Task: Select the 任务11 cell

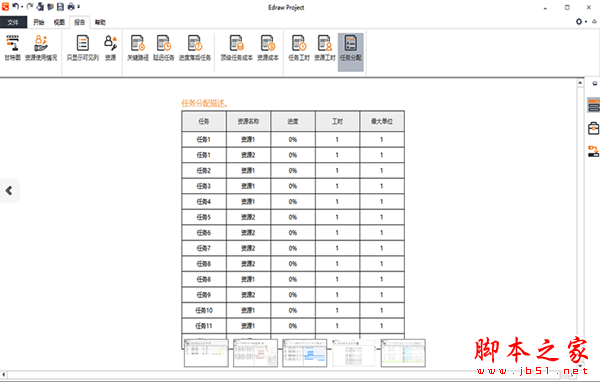Action: [x=204, y=326]
